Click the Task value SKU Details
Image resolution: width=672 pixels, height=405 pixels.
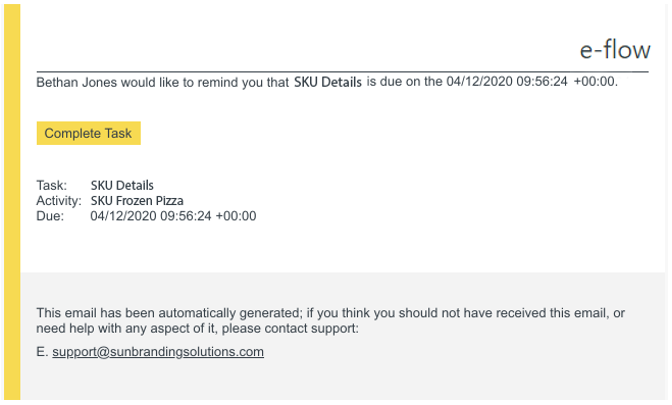pyautogui.click(x=122, y=185)
